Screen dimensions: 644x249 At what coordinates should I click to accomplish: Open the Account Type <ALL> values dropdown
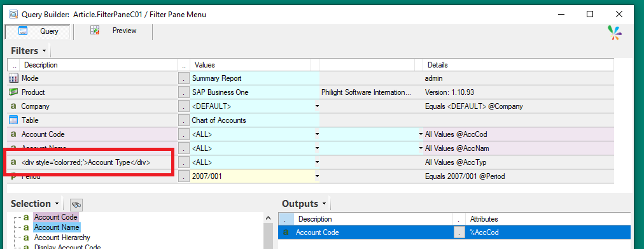click(x=317, y=162)
